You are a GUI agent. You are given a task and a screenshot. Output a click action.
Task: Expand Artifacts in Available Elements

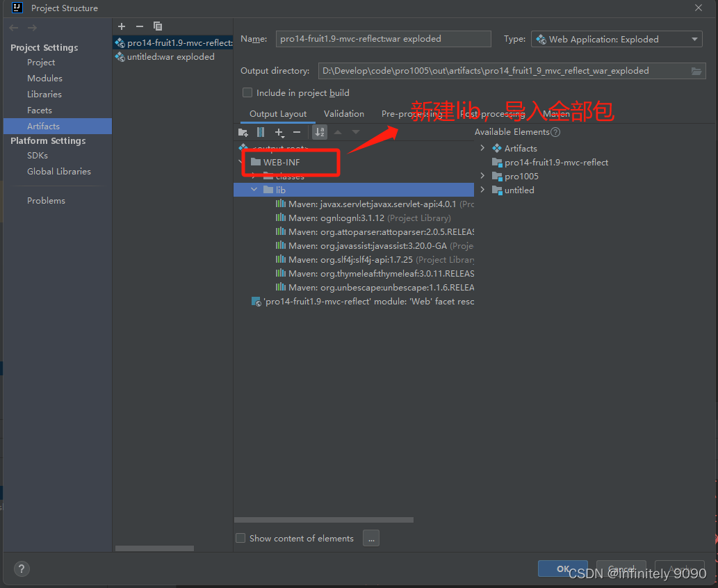pyautogui.click(x=482, y=148)
